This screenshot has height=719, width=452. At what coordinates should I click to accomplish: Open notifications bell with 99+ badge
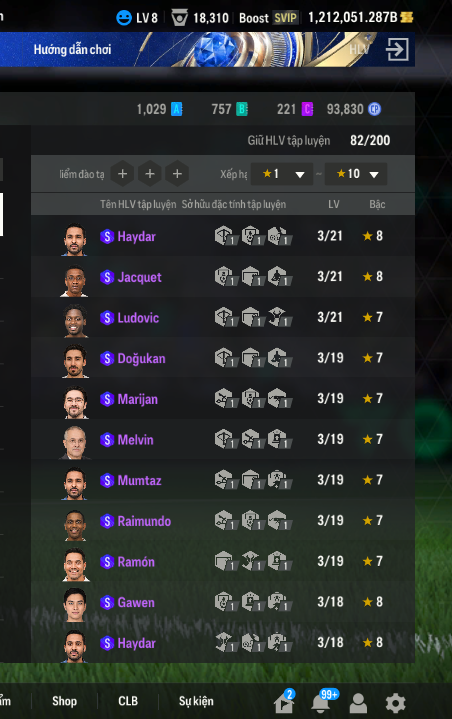(320, 703)
